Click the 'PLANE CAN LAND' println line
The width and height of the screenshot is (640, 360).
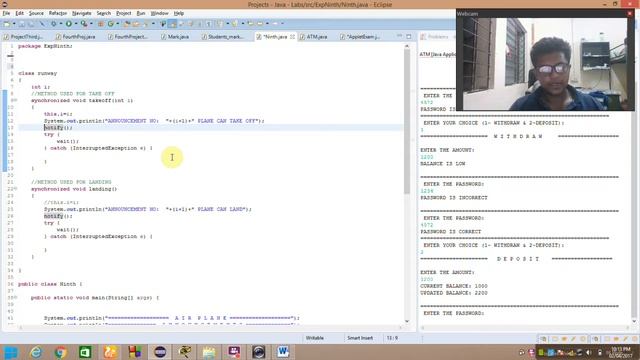pyautogui.click(x=148, y=209)
